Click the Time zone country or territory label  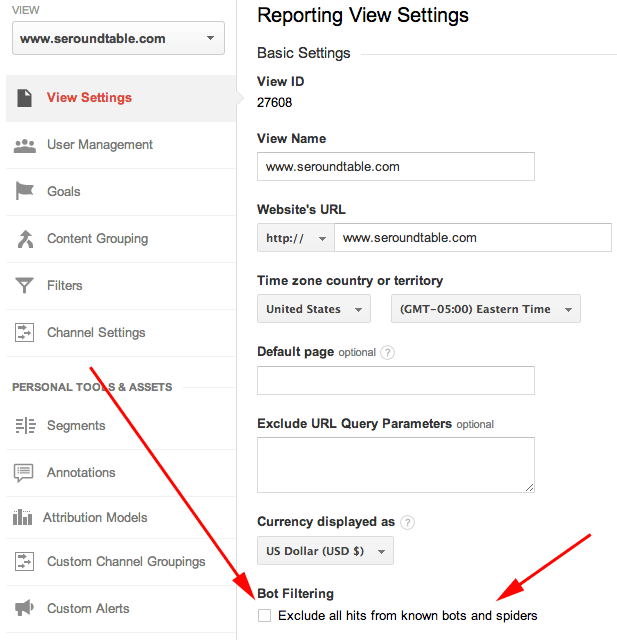(350, 281)
